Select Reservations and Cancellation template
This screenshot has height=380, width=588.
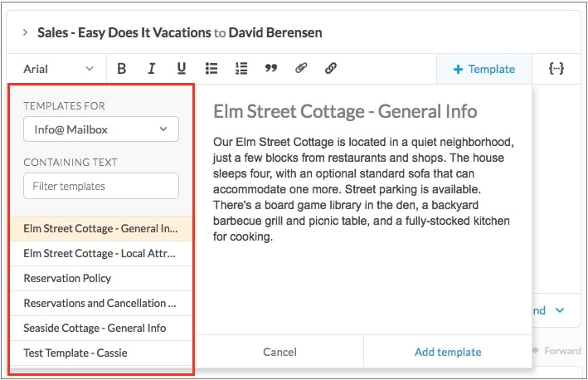tap(101, 303)
